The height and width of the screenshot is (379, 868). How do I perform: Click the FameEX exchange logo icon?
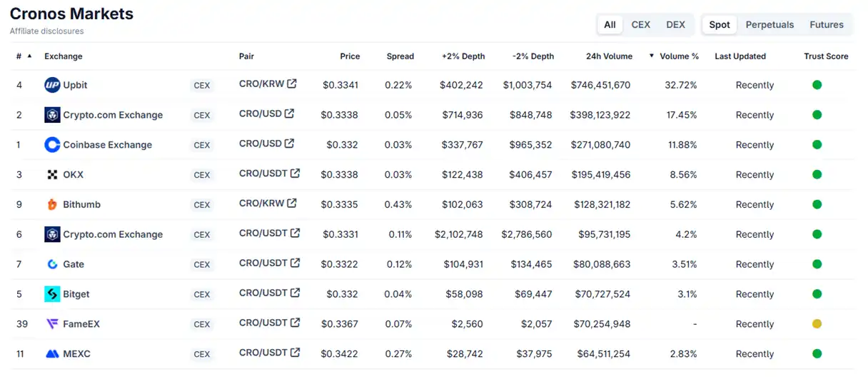pos(52,324)
